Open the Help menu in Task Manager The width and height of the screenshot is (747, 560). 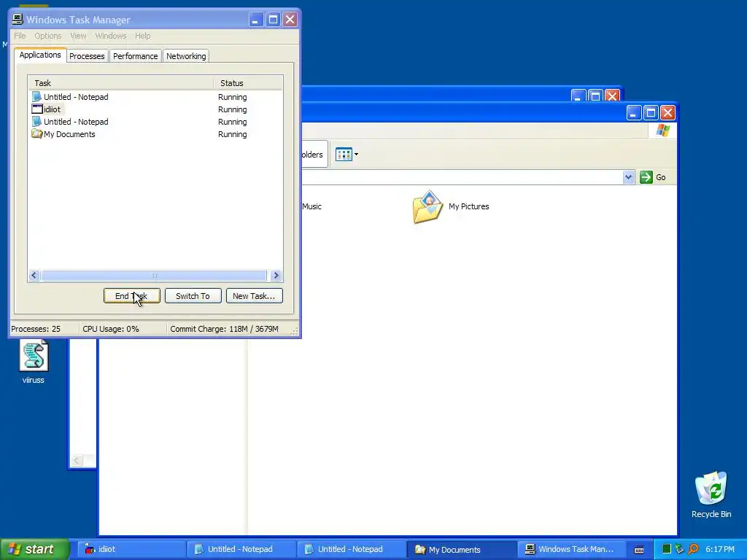click(x=142, y=36)
